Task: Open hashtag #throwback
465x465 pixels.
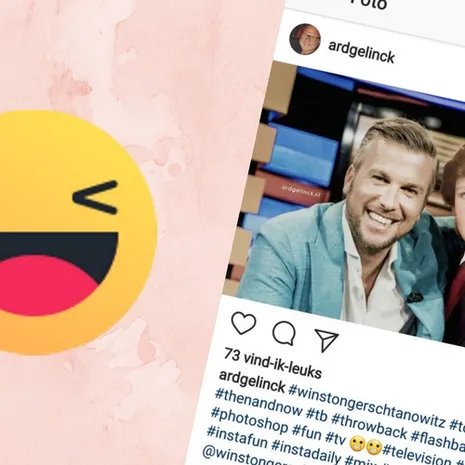Action: click(x=369, y=427)
